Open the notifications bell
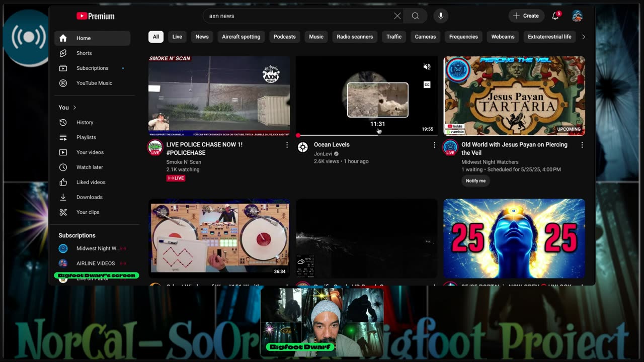Viewport: 644px width, 362px height. pyautogui.click(x=555, y=16)
